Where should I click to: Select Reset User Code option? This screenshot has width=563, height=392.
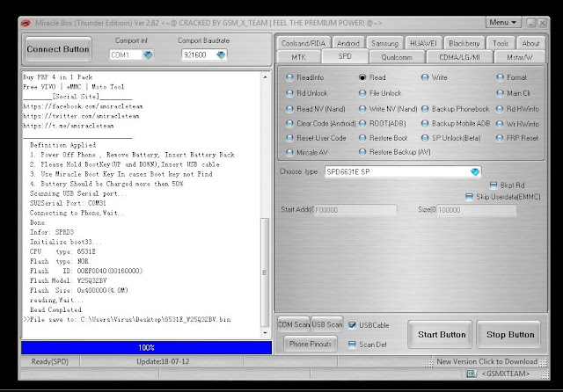point(316,138)
